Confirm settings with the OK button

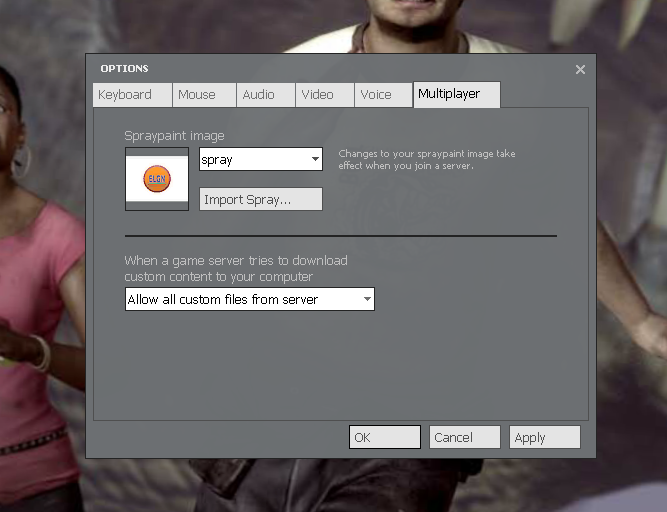(384, 437)
